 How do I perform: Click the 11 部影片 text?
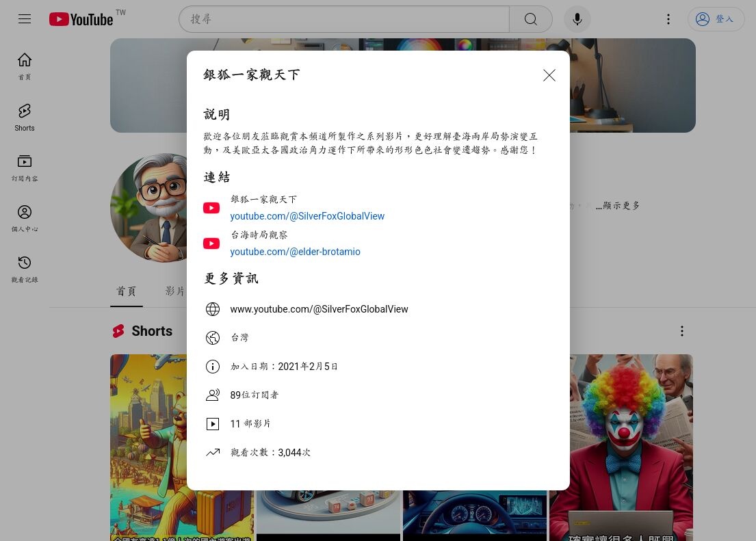pos(250,424)
